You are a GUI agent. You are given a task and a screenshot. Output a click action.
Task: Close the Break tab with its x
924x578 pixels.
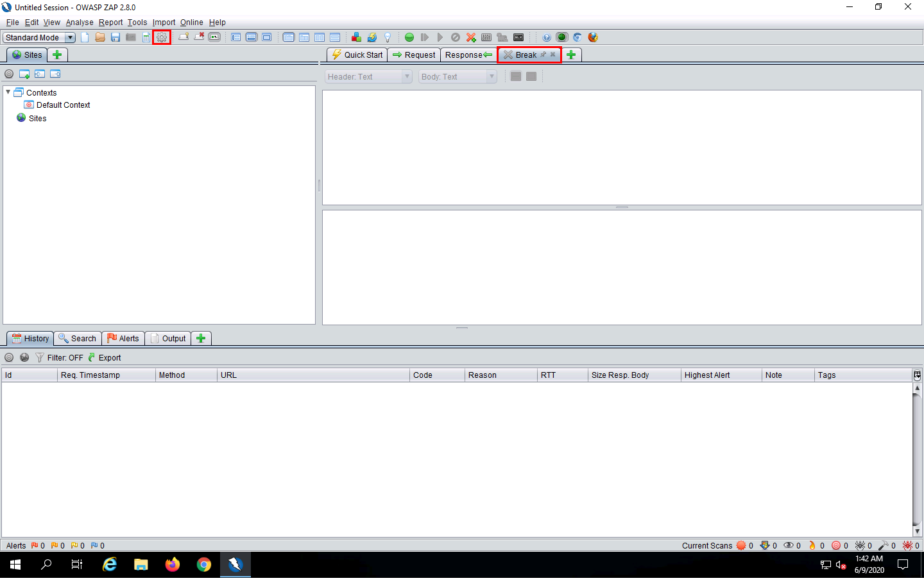(x=552, y=55)
